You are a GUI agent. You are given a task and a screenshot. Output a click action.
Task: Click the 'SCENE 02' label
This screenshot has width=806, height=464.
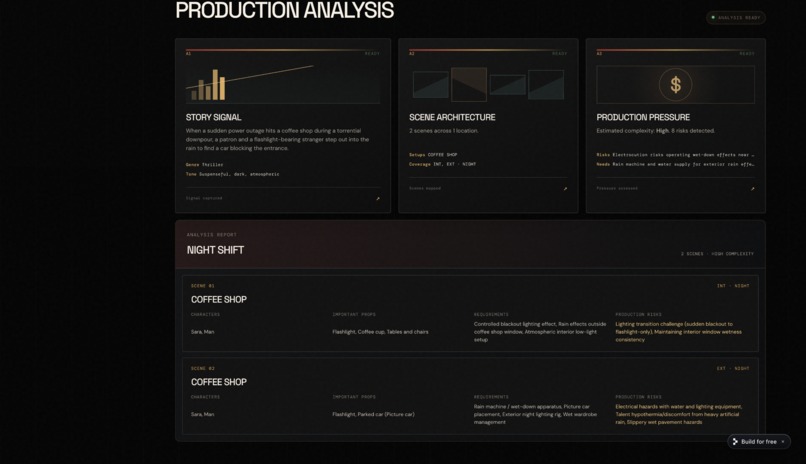(x=203, y=368)
